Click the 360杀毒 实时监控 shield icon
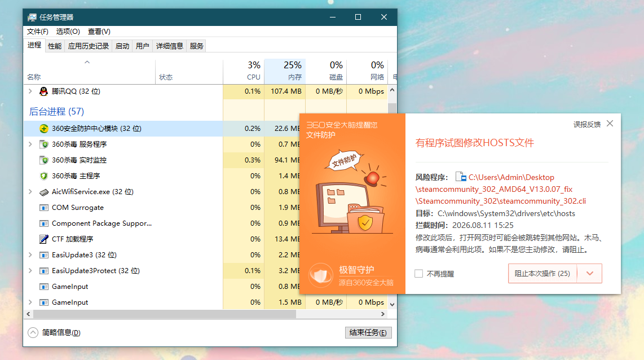The image size is (644, 360). click(43, 160)
